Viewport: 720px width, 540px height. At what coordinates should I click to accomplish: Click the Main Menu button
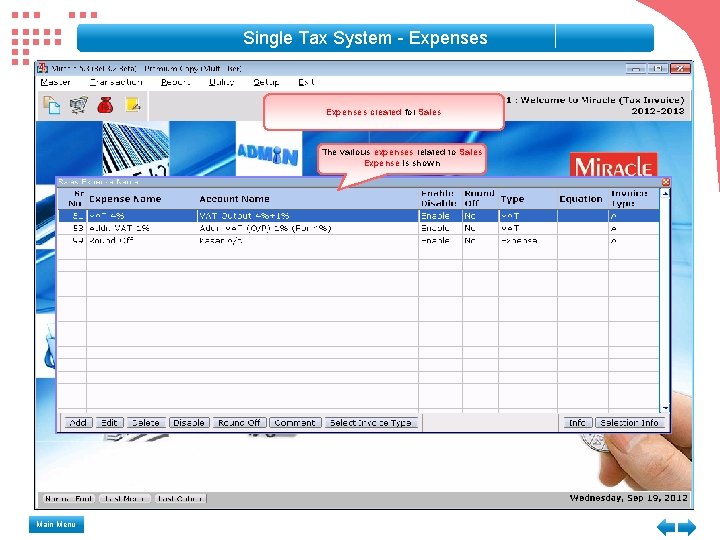pyautogui.click(x=56, y=524)
